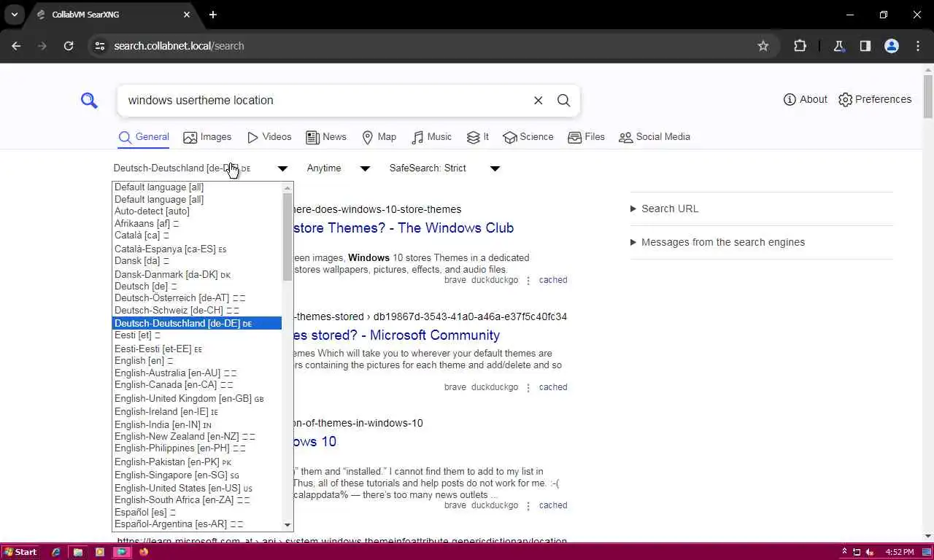Choose Deutsch-Schweiz [de-CH] option

(x=197, y=311)
